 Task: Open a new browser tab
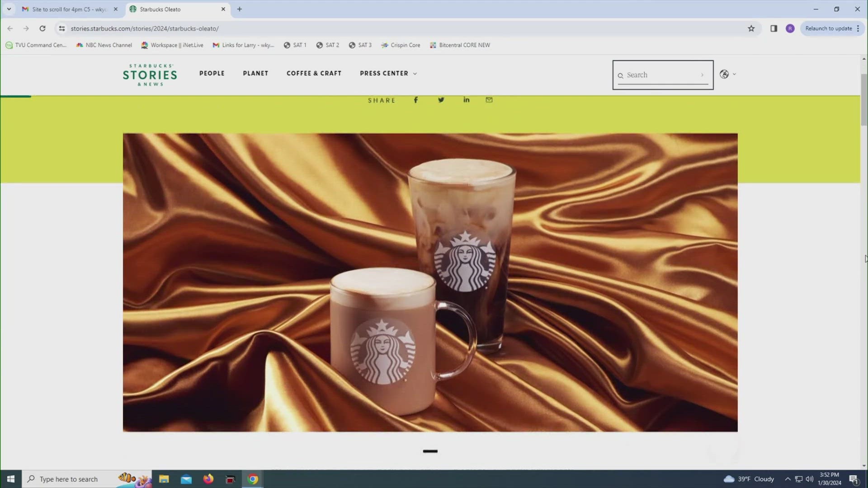239,9
